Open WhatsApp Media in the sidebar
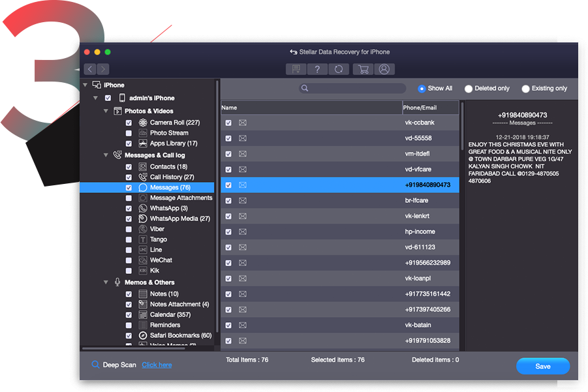This screenshot has width=588, height=392. point(179,219)
